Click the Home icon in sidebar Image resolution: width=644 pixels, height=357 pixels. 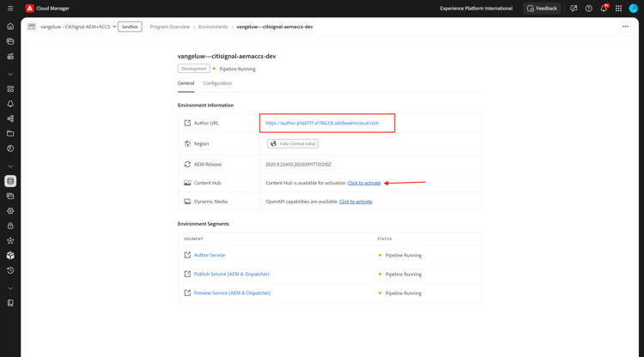[x=10, y=27]
